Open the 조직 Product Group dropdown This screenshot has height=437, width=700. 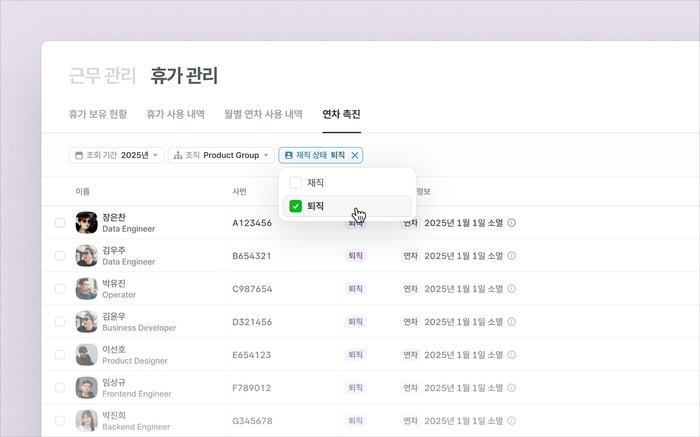coord(221,155)
